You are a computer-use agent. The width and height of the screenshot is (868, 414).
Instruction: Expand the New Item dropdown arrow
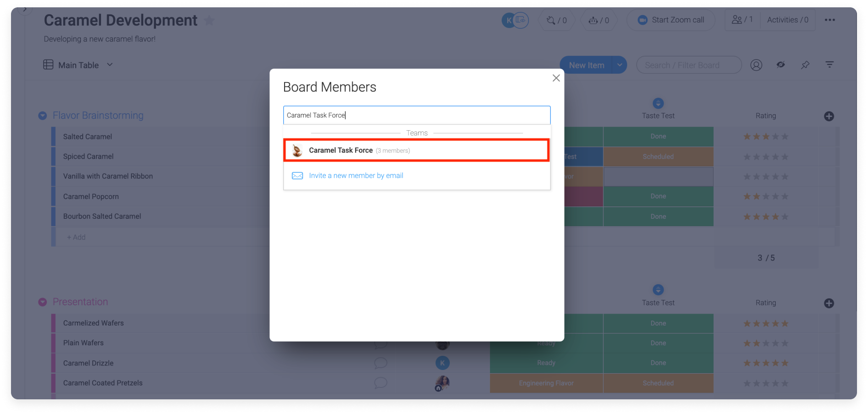point(620,65)
